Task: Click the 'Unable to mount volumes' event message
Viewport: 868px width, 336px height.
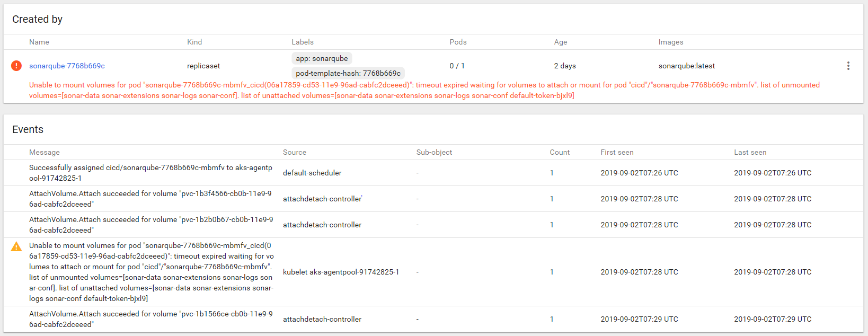Action: 152,272
